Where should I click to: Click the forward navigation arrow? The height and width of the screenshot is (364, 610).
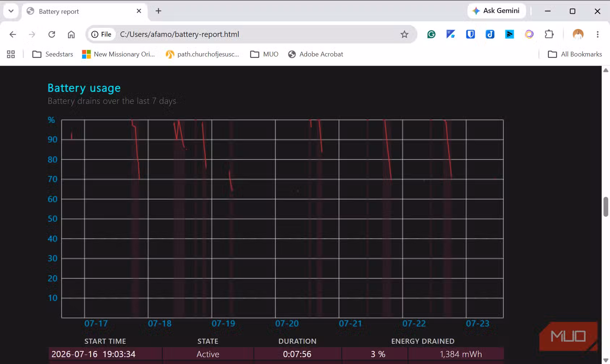32,34
